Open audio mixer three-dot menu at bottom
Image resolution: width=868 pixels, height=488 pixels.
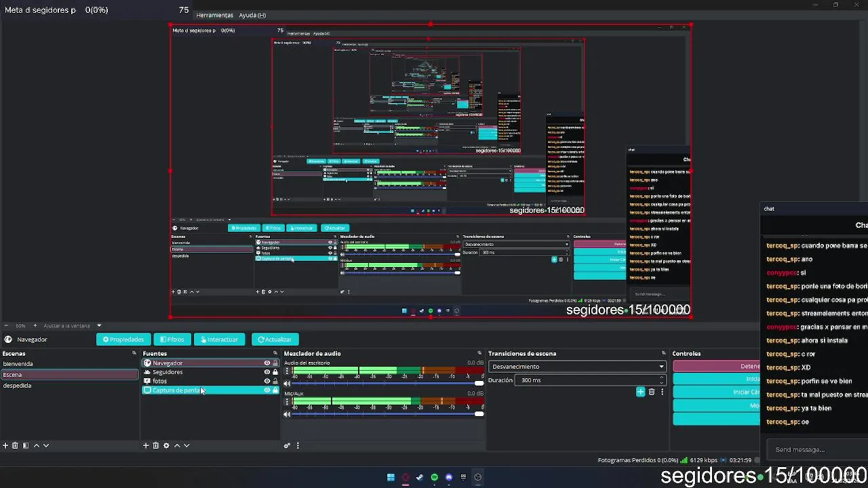[298, 445]
